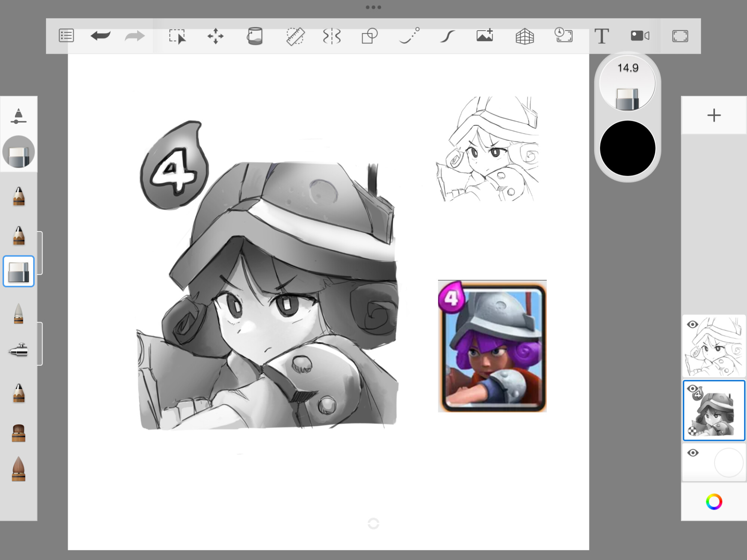Hide the top line sketch layer

692,324
